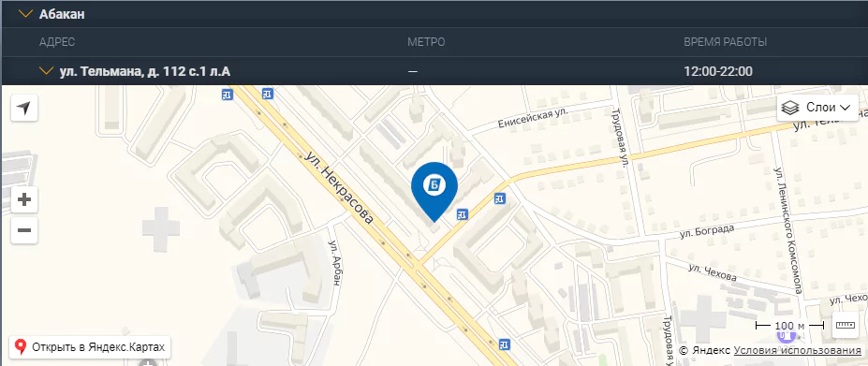Open the ruler measurement tool
The height and width of the screenshot is (366, 868).
[x=846, y=325]
